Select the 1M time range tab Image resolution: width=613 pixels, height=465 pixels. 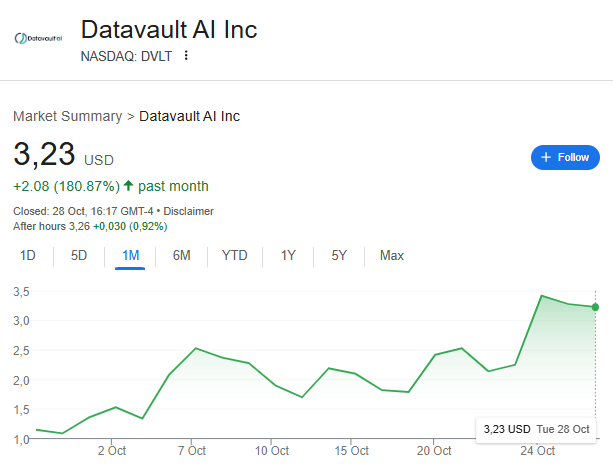[x=130, y=255]
